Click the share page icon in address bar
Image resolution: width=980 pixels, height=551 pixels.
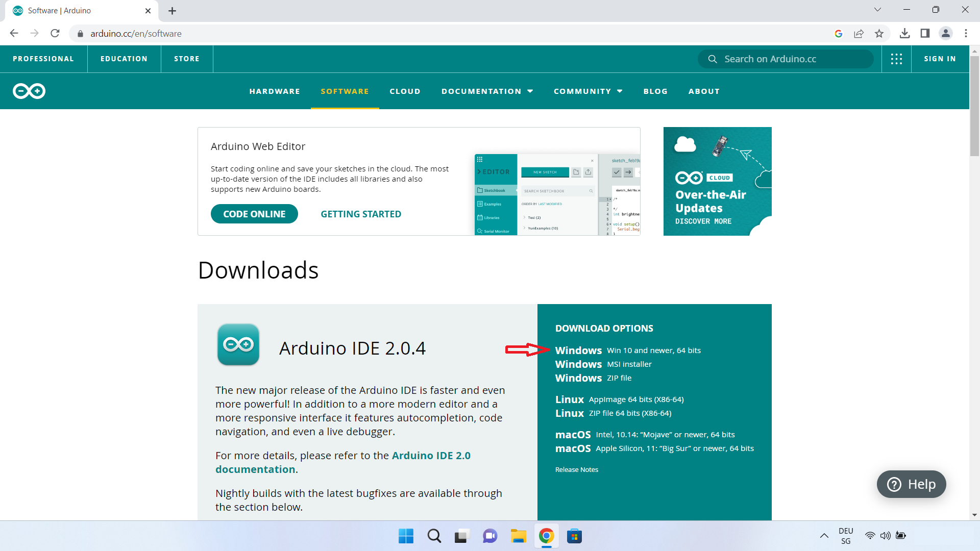[859, 34]
